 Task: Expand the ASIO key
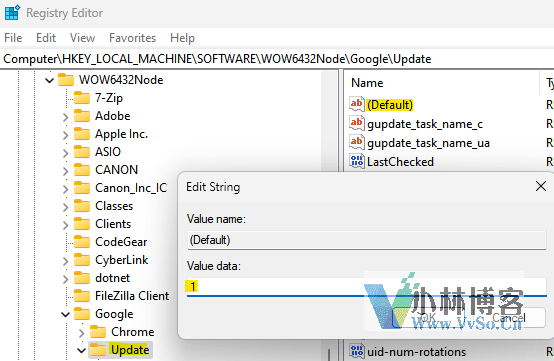tap(66, 153)
